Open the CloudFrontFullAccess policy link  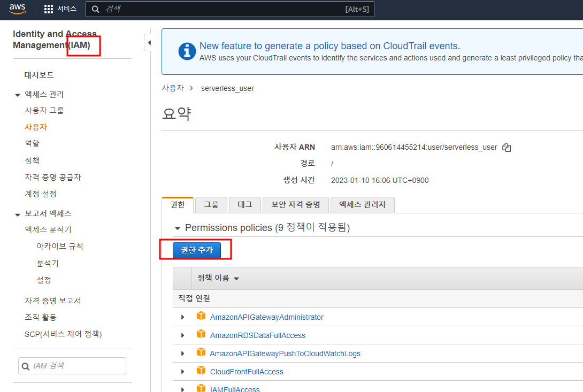click(247, 372)
